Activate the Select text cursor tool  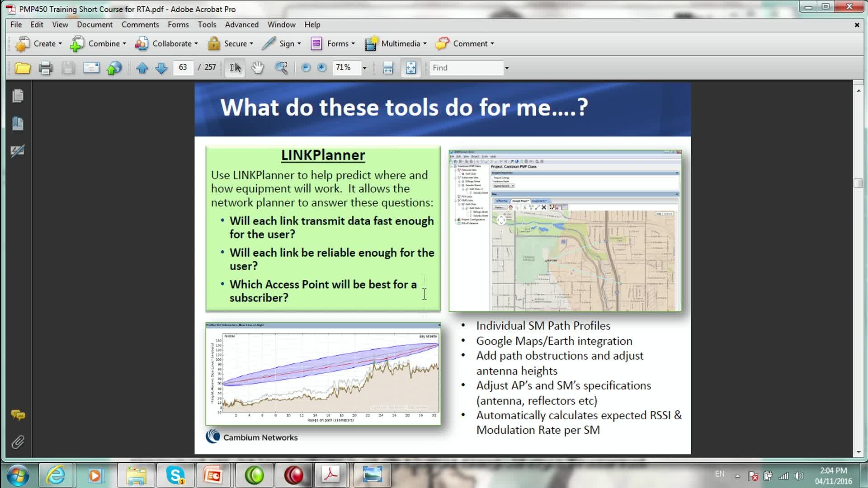click(x=235, y=68)
